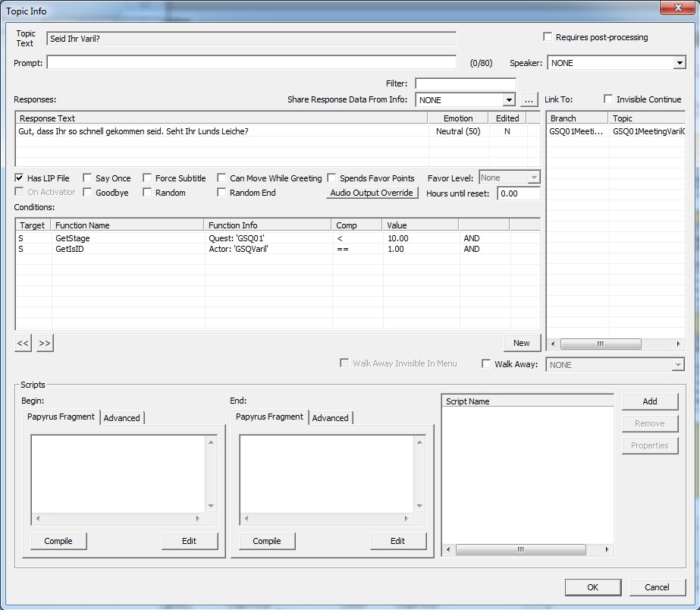Open the Speaker dropdown
700x610 pixels.
pos(680,63)
